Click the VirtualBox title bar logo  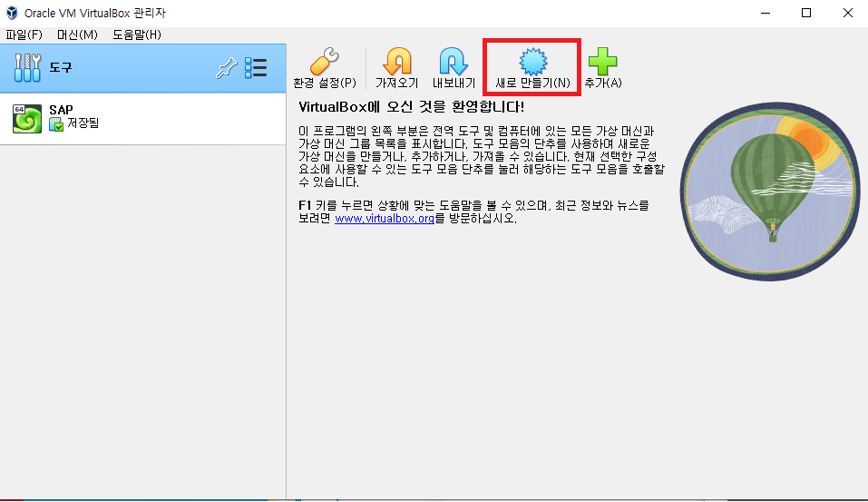point(12,13)
